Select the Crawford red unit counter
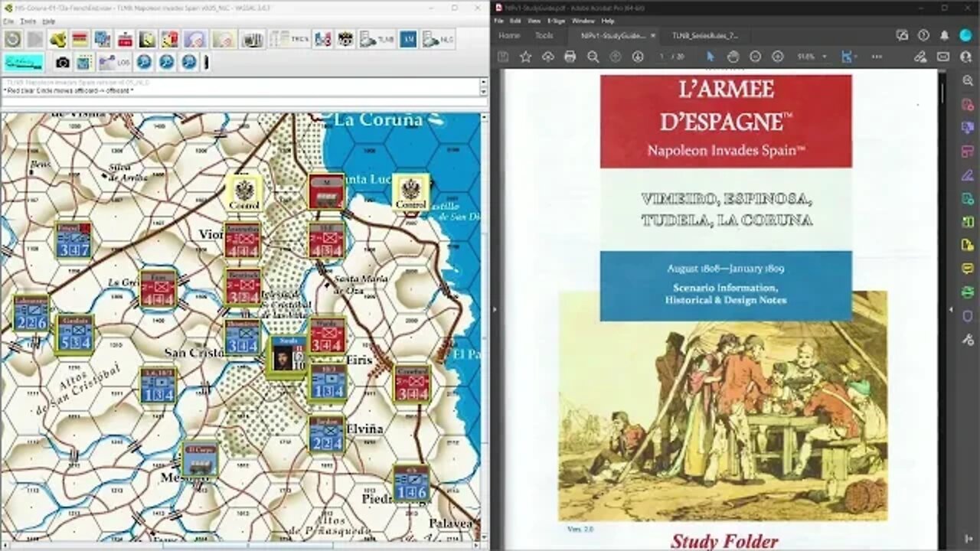 point(412,383)
